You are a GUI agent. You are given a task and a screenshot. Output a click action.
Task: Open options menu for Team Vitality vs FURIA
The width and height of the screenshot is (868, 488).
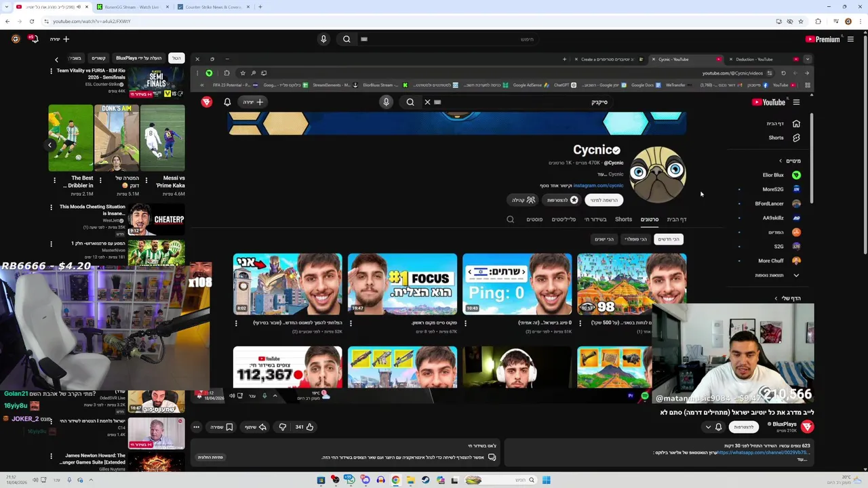pyautogui.click(x=51, y=71)
